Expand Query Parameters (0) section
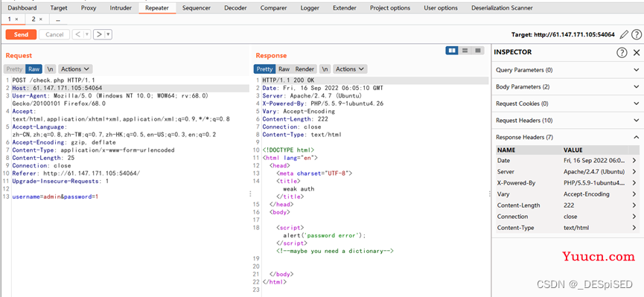Viewport: 644px width, 297px height. (567, 70)
